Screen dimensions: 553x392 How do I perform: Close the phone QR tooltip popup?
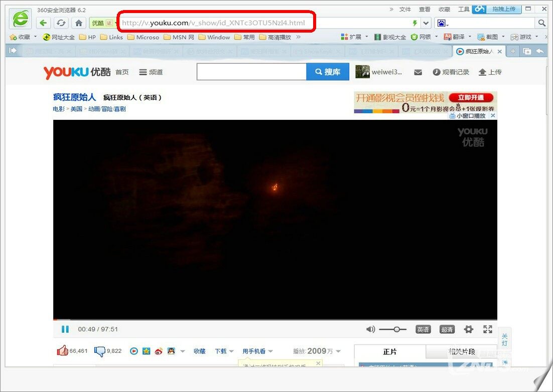coord(318,363)
